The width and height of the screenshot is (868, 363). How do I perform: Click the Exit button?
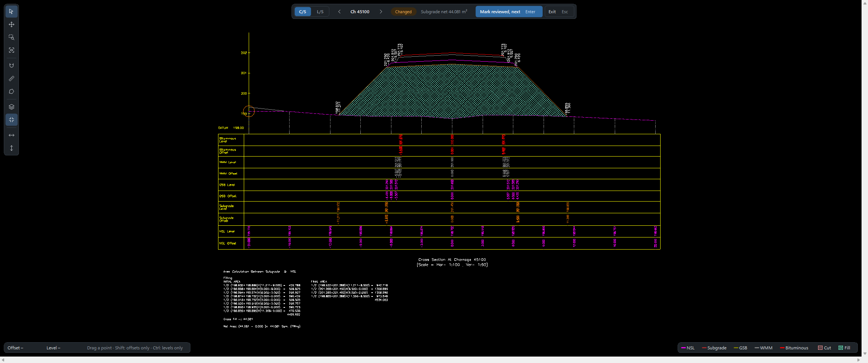pyautogui.click(x=559, y=12)
